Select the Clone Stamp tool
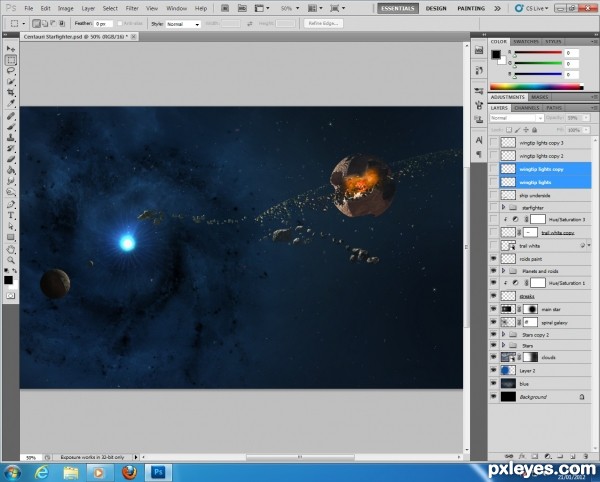Screen dimensions: 600x482 (11, 137)
